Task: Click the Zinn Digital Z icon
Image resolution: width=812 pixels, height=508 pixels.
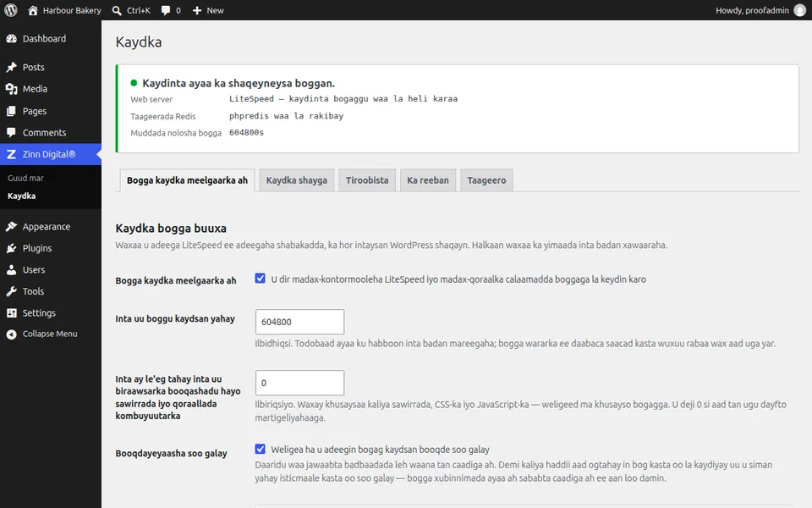Action: pyautogui.click(x=11, y=154)
